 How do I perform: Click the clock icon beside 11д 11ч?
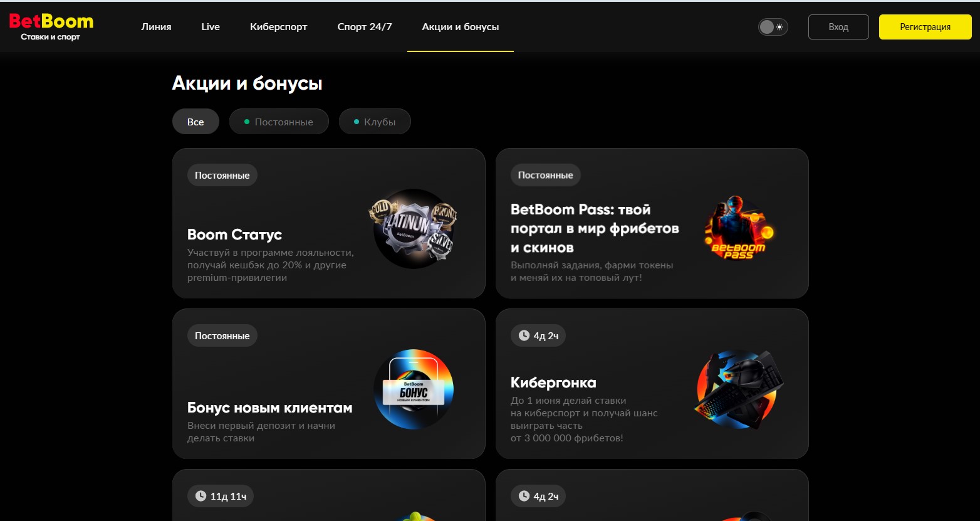pyautogui.click(x=201, y=497)
